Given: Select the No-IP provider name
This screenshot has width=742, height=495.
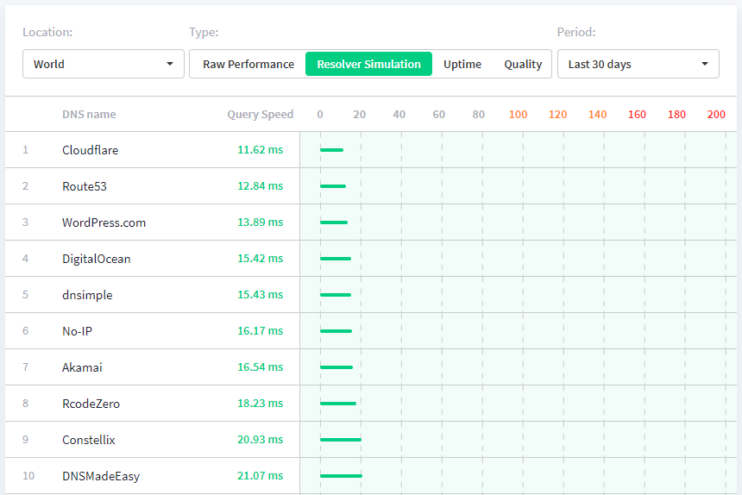Looking at the screenshot, I should pyautogui.click(x=77, y=331).
